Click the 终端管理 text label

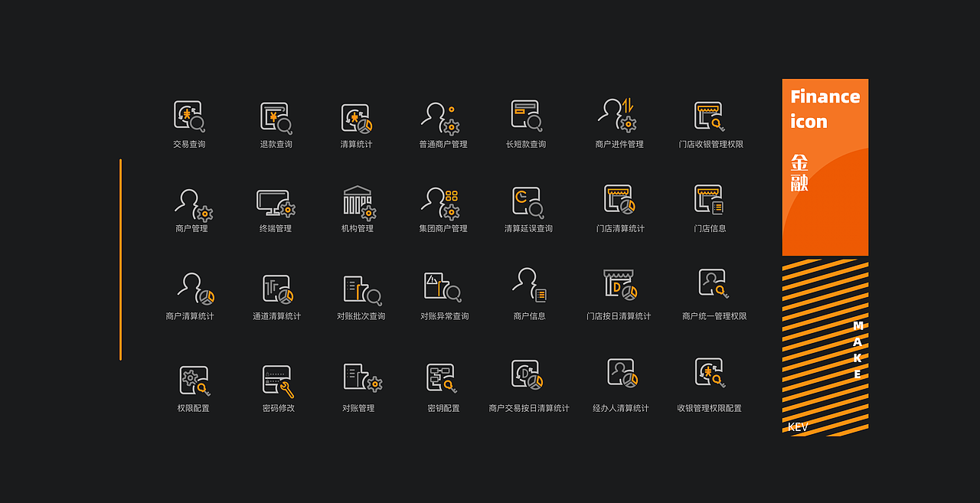(276, 228)
